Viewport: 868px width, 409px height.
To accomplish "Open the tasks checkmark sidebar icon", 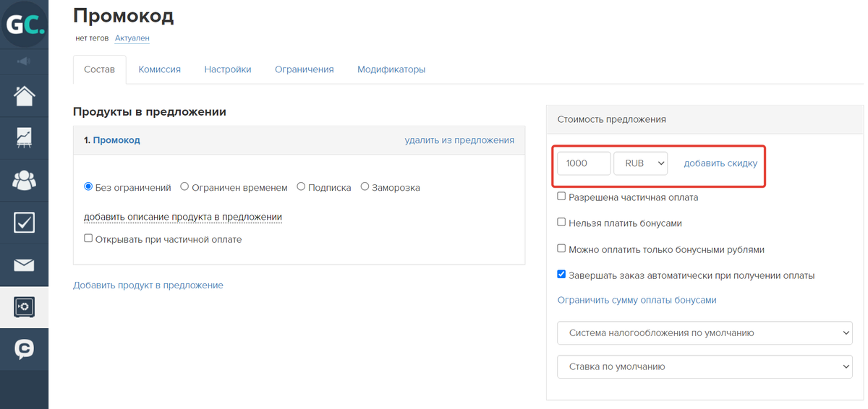I will (x=24, y=223).
